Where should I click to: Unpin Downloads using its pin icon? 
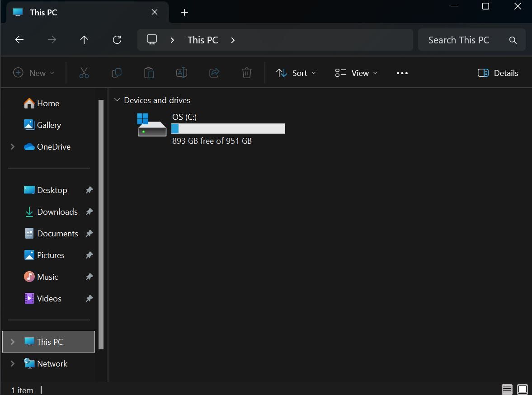(x=89, y=212)
